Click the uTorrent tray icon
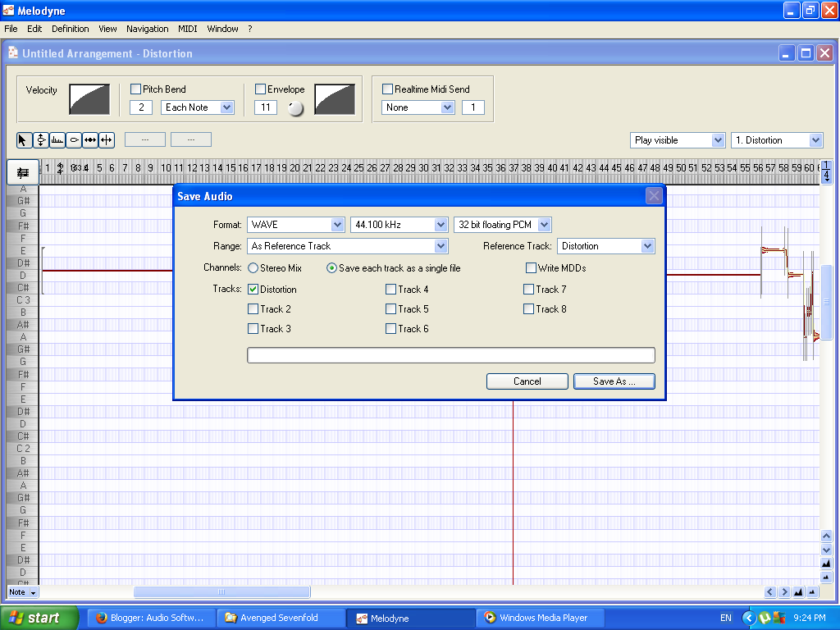The height and width of the screenshot is (630, 840). [x=765, y=618]
